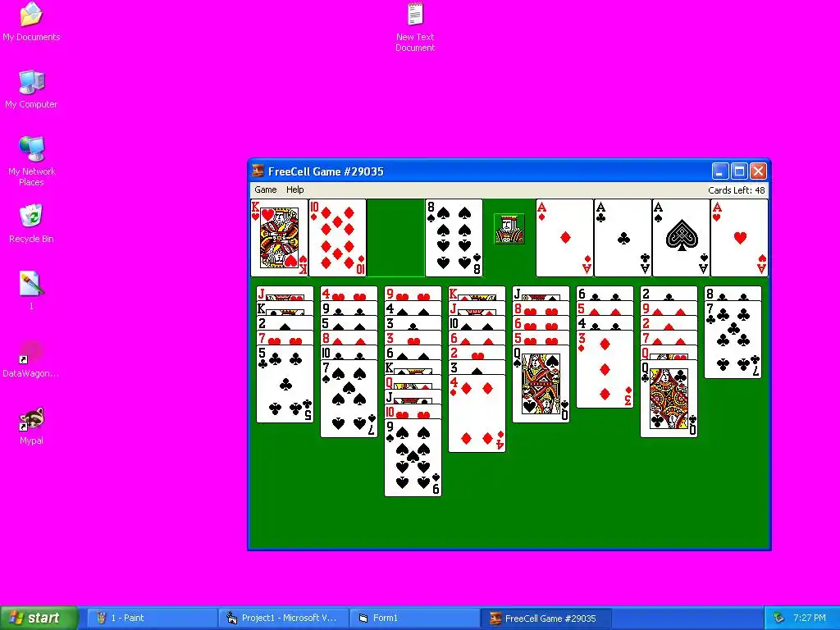Click the Cards Left: 48 counter
The height and width of the screenshot is (630, 840).
point(736,190)
